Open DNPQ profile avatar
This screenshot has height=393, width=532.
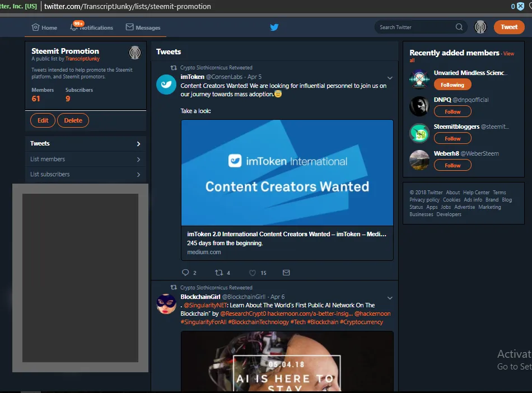tap(419, 106)
